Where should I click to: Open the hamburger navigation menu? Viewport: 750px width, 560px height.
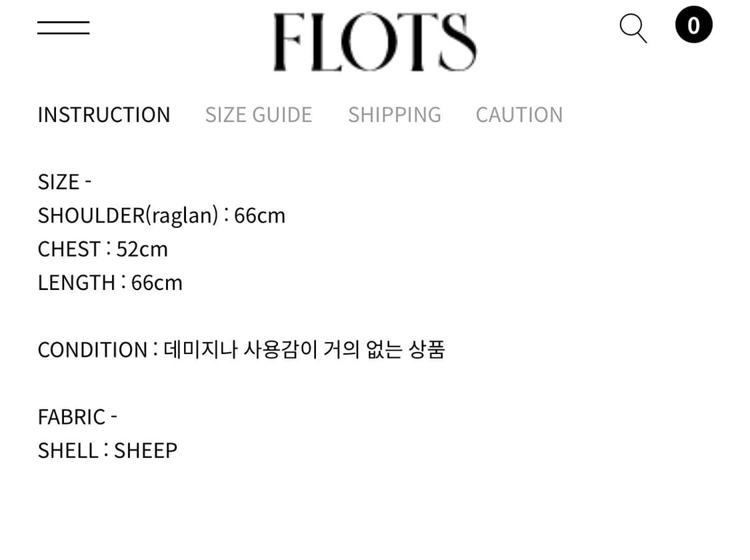[63, 28]
